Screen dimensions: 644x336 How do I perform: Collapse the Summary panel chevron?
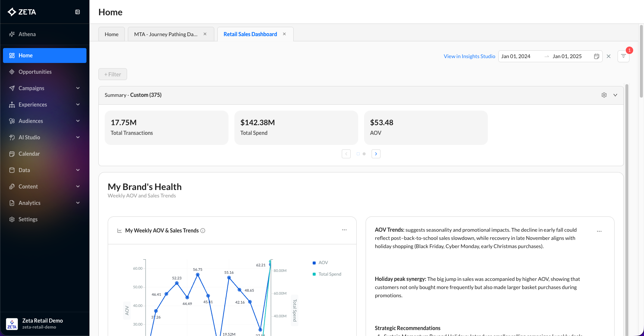[x=615, y=95]
